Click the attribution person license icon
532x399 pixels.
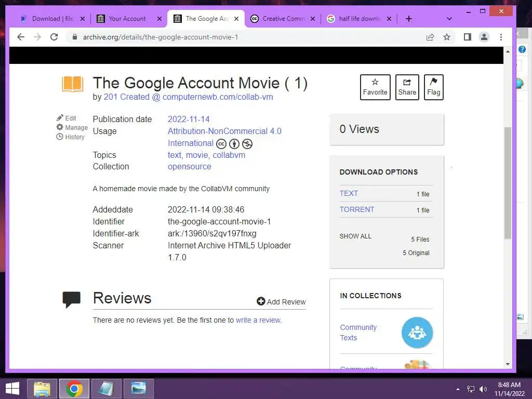pos(234,144)
